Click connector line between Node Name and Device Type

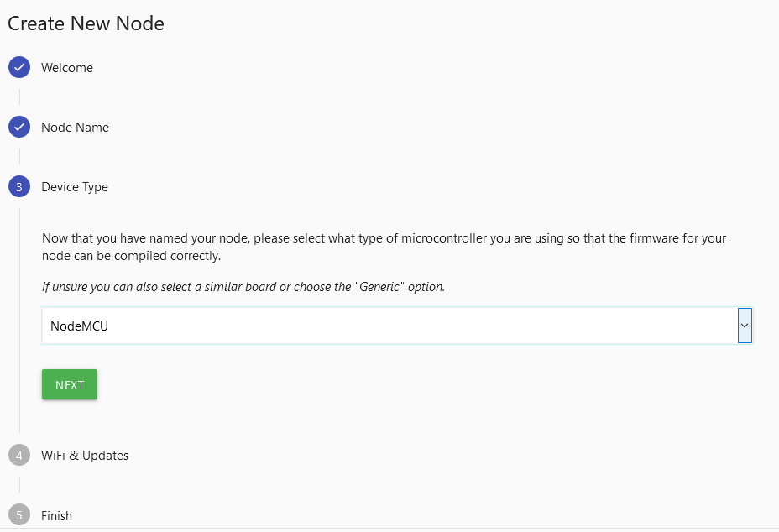(x=19, y=157)
